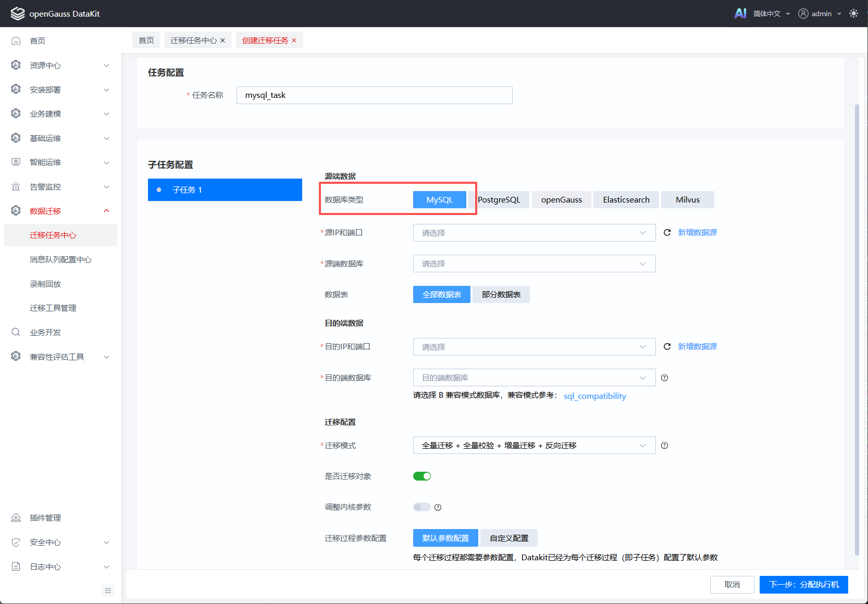This screenshot has height=604, width=868.
Task: Collapse the sidebar with the fold icon
Action: point(108,590)
